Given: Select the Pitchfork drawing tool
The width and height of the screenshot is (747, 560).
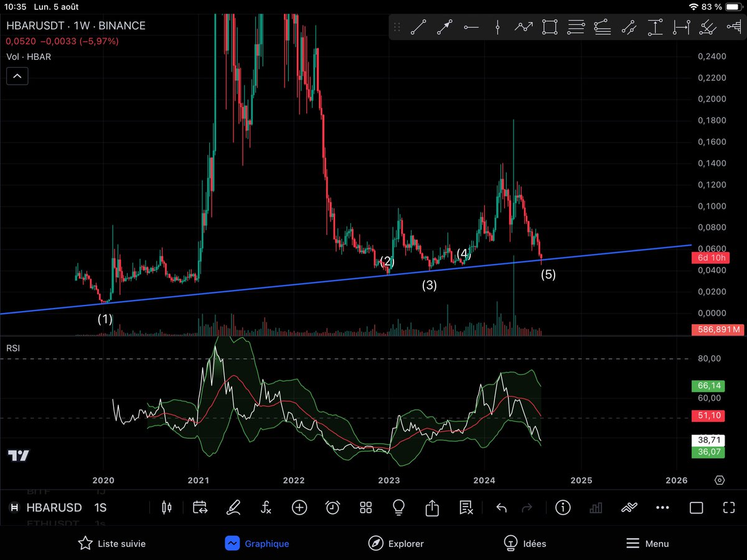Looking at the screenshot, I should point(707,27).
